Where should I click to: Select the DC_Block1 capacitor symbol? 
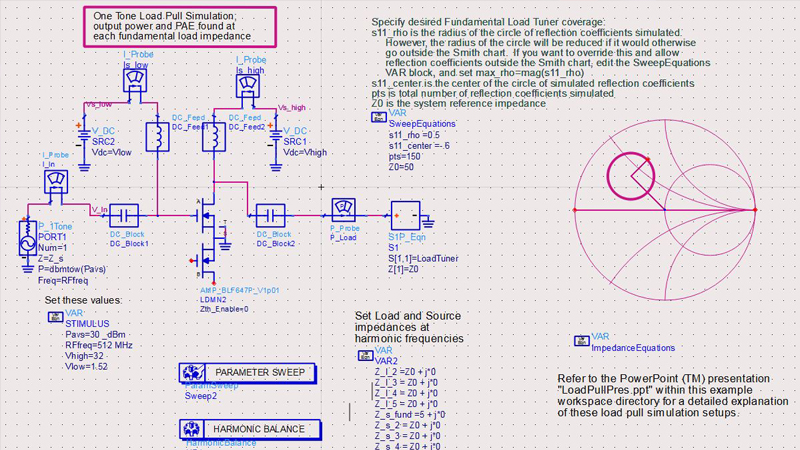pyautogui.click(x=124, y=214)
